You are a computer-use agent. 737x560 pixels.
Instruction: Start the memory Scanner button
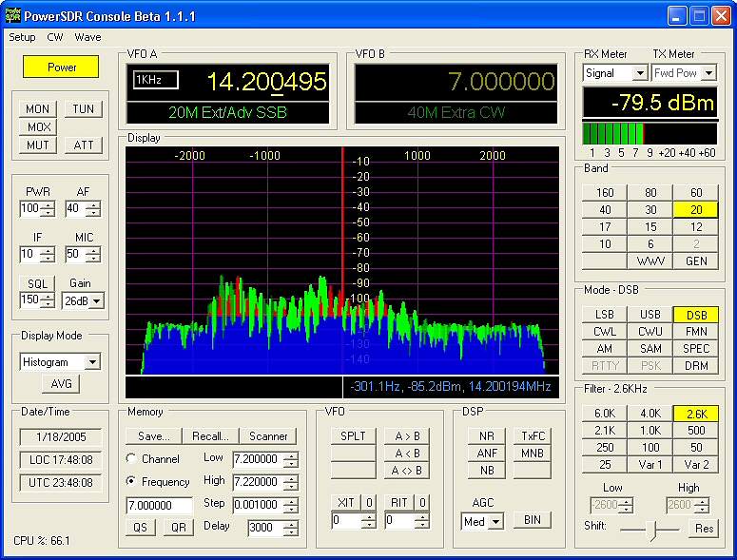click(x=268, y=436)
